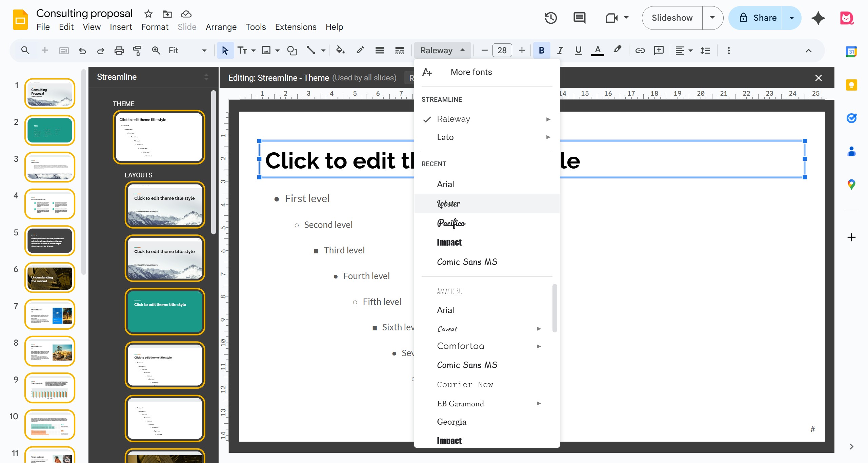The image size is (868, 463).
Task: Open the Share options arrow
Action: tap(791, 18)
